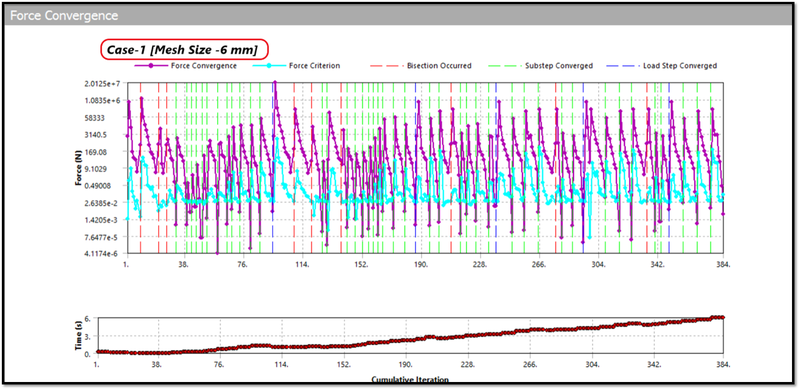Select the Case-1 Mesh Size label box
This screenshot has width=800, height=390.
click(x=185, y=50)
